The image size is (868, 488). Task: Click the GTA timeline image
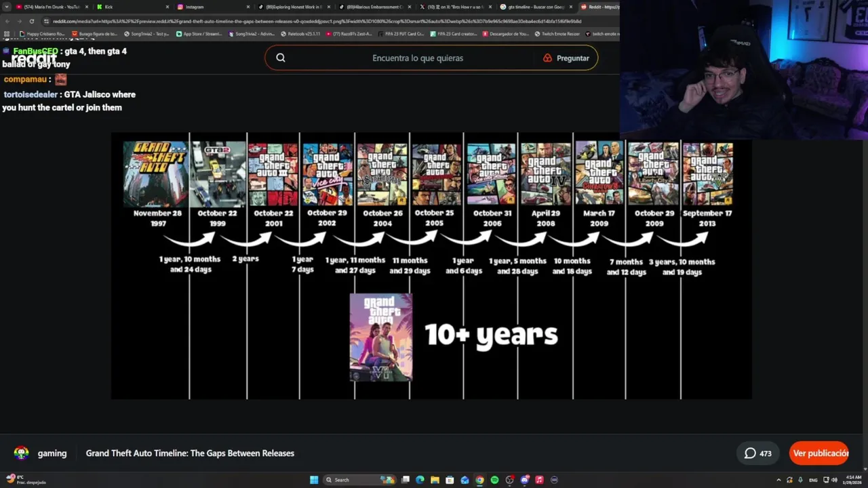coord(431,266)
